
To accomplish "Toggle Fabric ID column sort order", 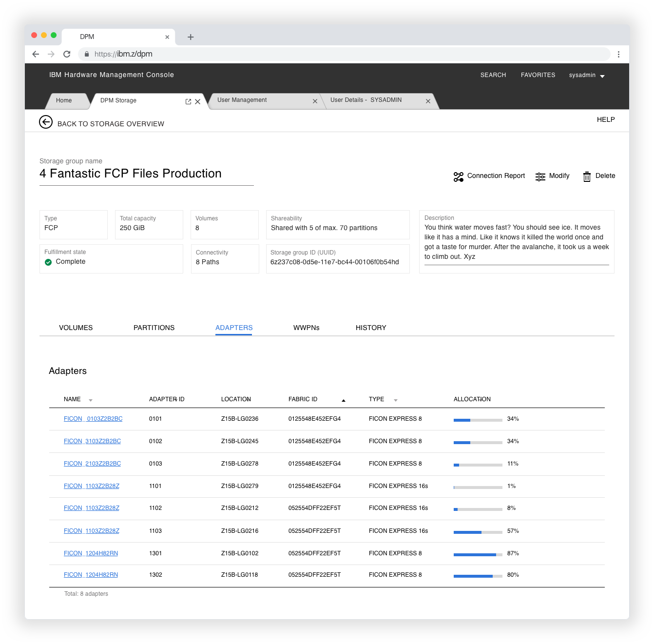I will pos(344,400).
